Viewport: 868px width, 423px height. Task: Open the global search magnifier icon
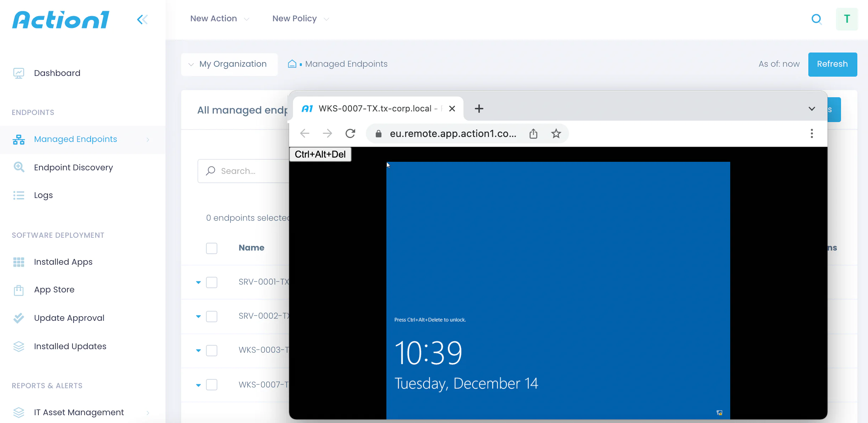tap(817, 19)
